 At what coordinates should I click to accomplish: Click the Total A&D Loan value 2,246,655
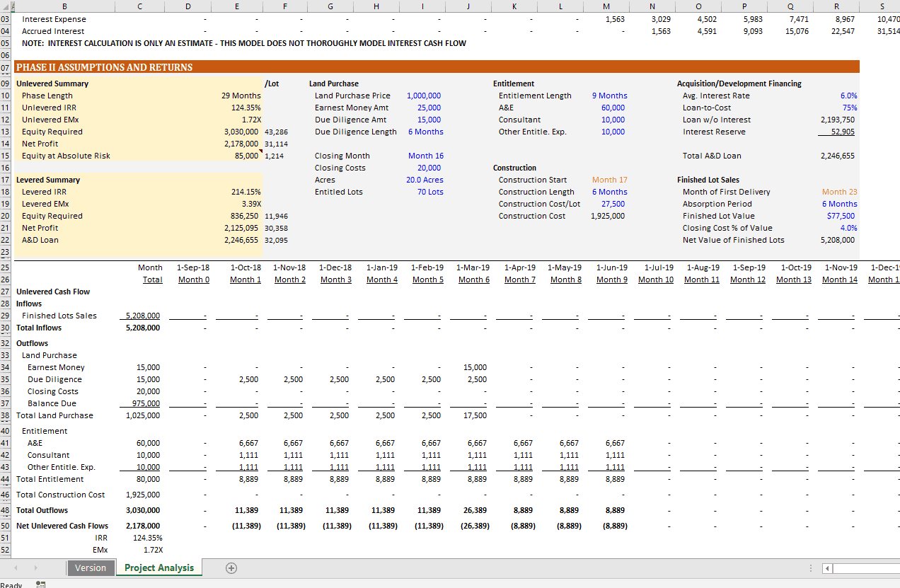(x=837, y=156)
